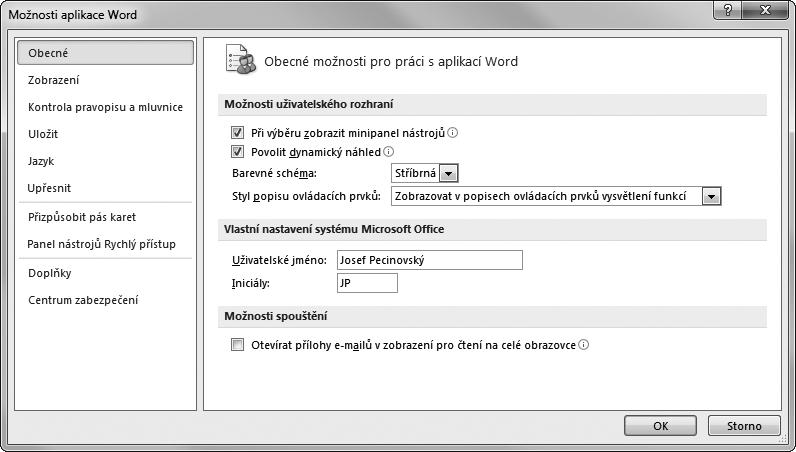Close the dialog with the X button
This screenshot has width=796, height=452.
tap(766, 10)
